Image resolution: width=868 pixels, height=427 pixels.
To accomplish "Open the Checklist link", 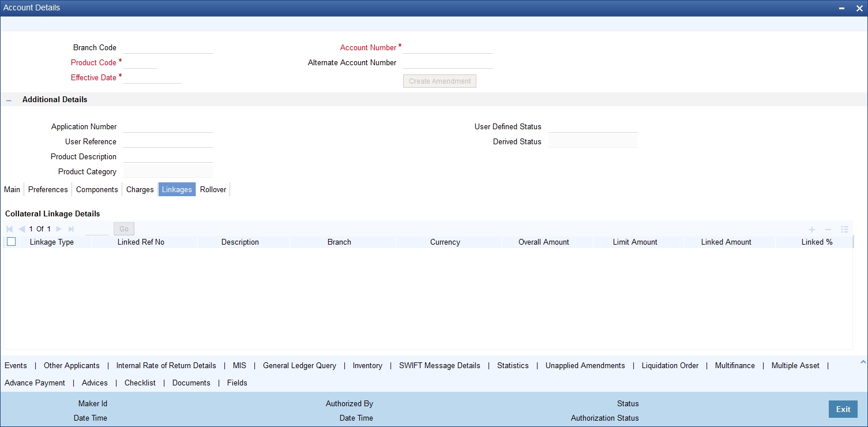I will pos(140,383).
